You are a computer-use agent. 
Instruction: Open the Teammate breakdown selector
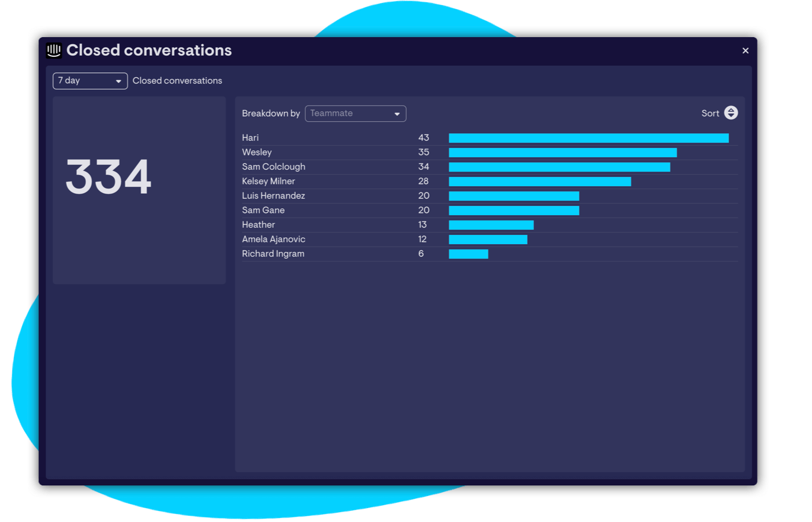356,113
